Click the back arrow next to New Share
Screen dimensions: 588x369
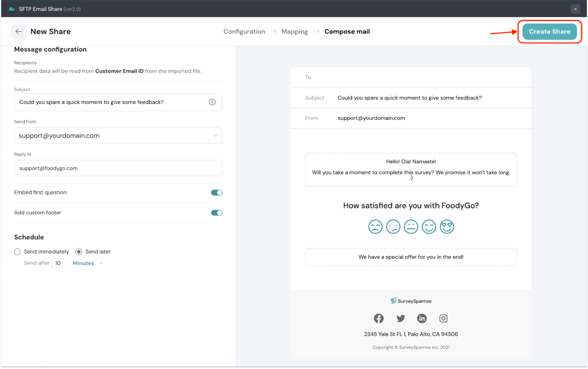click(x=19, y=32)
